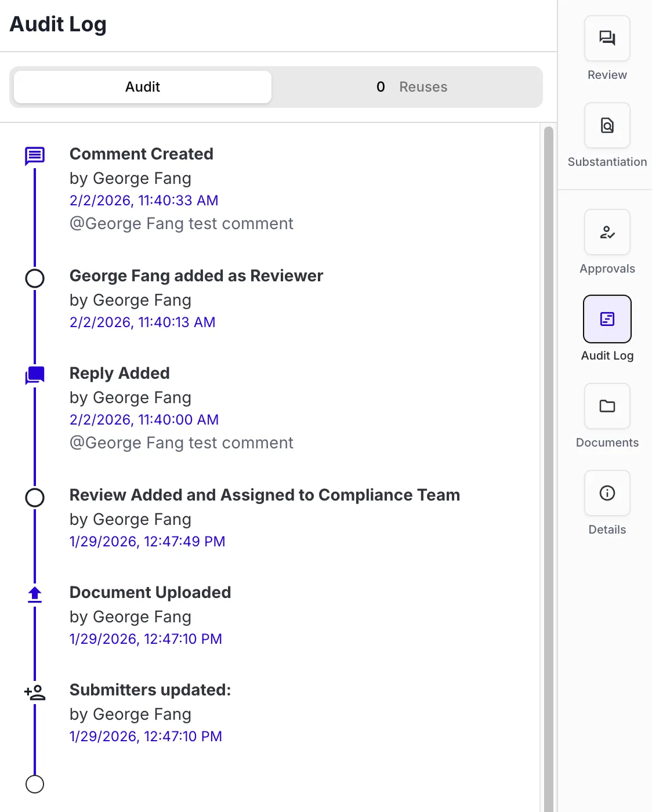Click the Comment Created heading
This screenshot has height=812, width=652.
(142, 154)
